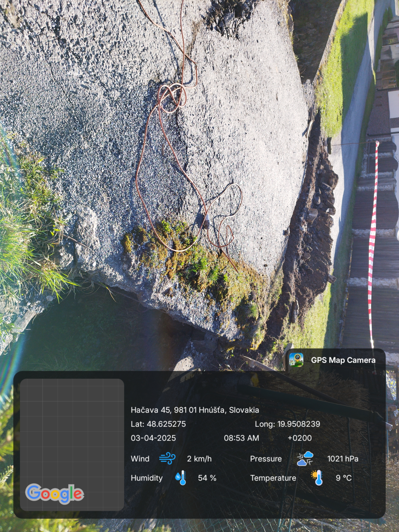Click the 'Humidity' label
The width and height of the screenshot is (399, 532).
147,478
